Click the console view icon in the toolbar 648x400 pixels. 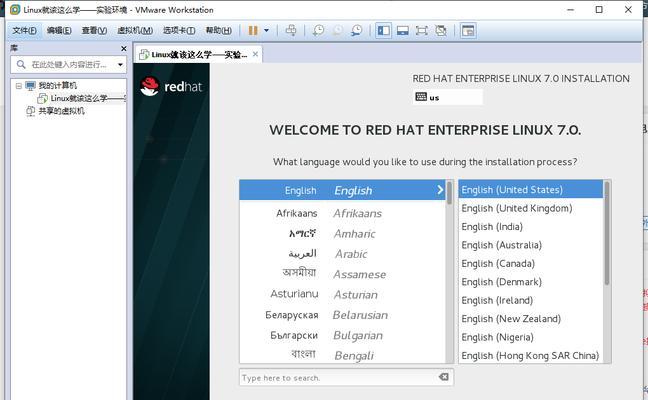tap(468, 31)
